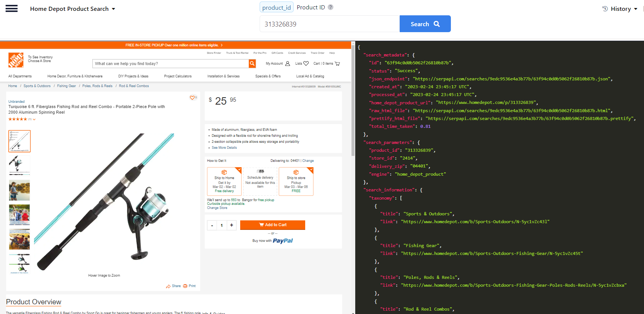
Task: Expand Home Depot Product Search dropdown
Action: 72,9
